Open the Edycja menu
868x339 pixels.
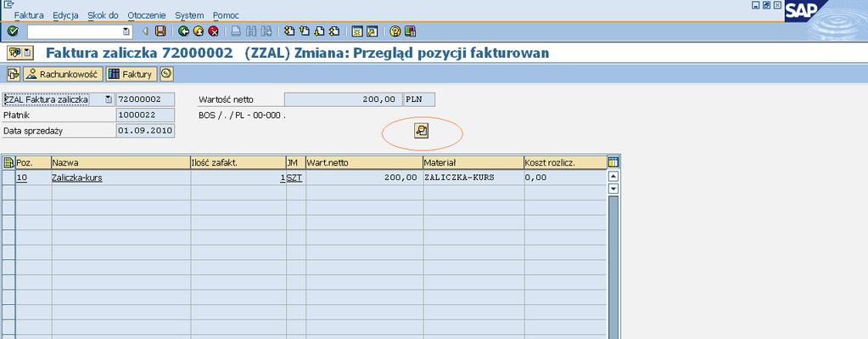[x=66, y=15]
